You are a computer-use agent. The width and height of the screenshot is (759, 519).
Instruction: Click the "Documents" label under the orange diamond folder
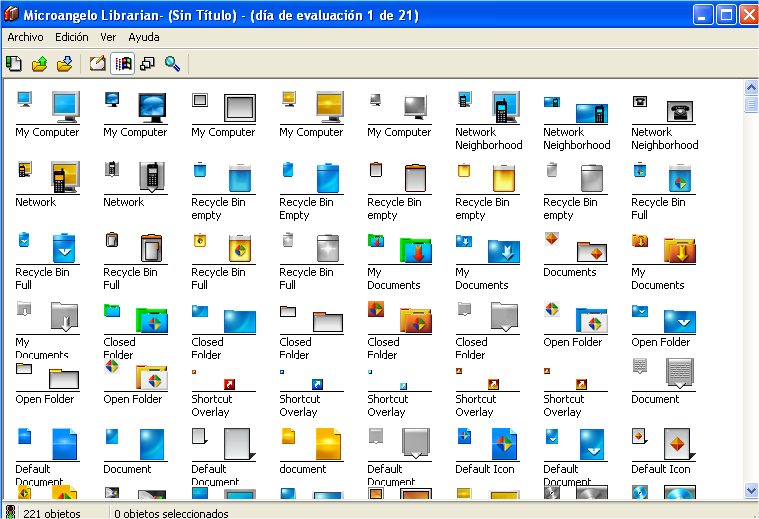click(x=570, y=272)
